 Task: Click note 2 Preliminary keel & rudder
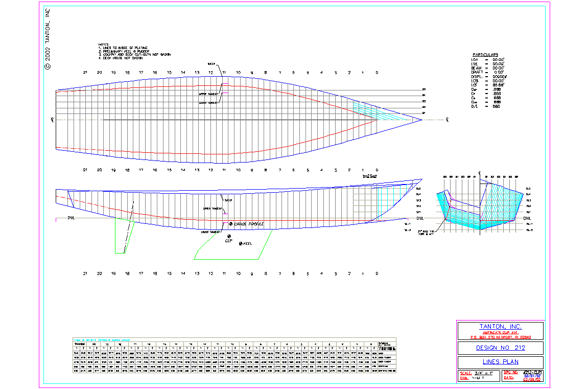124,52
